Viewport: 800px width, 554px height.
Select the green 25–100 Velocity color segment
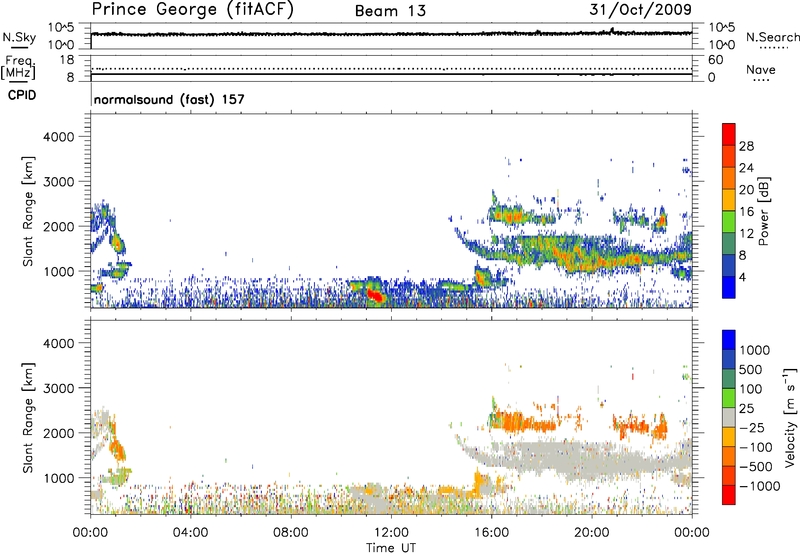tap(729, 398)
